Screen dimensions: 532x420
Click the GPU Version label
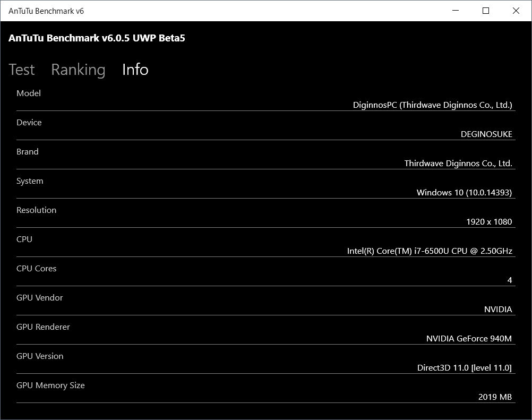click(40, 356)
